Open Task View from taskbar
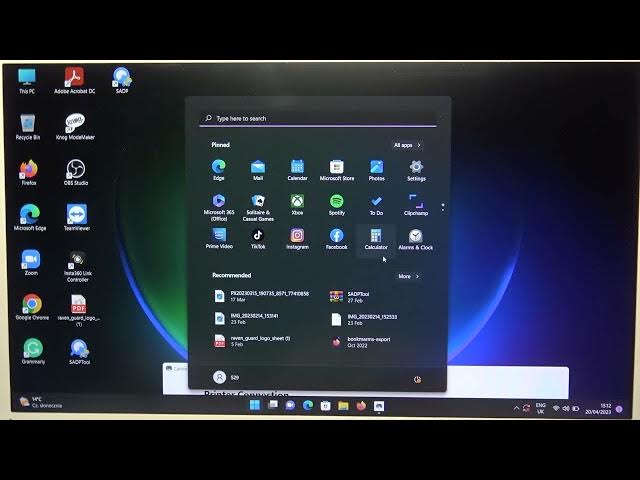This screenshot has height=480, width=640. pyautogui.click(x=273, y=405)
